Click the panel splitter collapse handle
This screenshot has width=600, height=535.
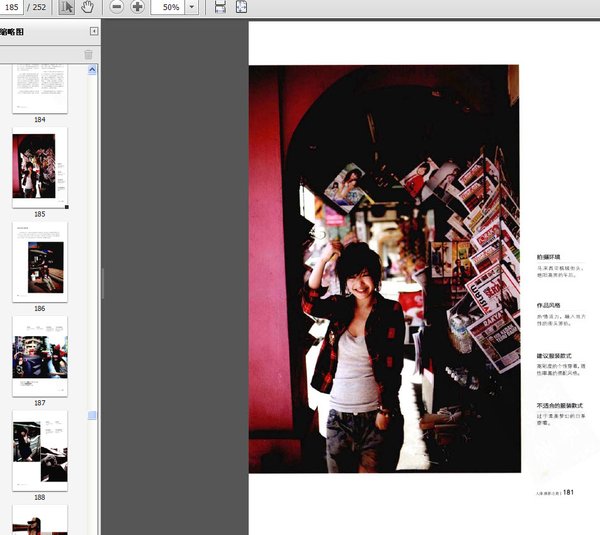[x=103, y=284]
